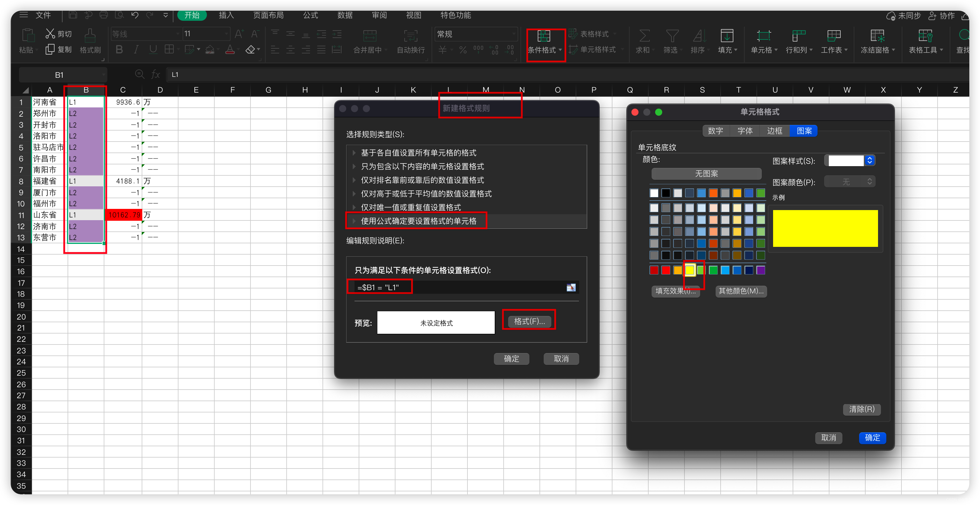Click the increase font size A+ icon

(239, 34)
